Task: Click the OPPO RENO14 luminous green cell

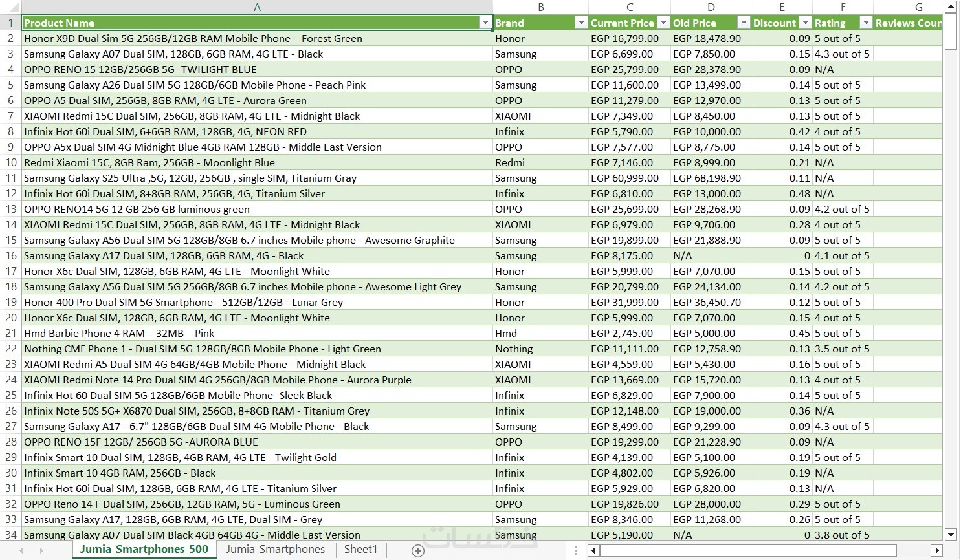Action: click(257, 209)
